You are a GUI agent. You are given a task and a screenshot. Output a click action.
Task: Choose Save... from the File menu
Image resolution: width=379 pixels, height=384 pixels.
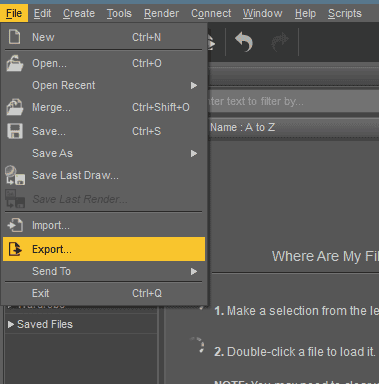(x=104, y=131)
